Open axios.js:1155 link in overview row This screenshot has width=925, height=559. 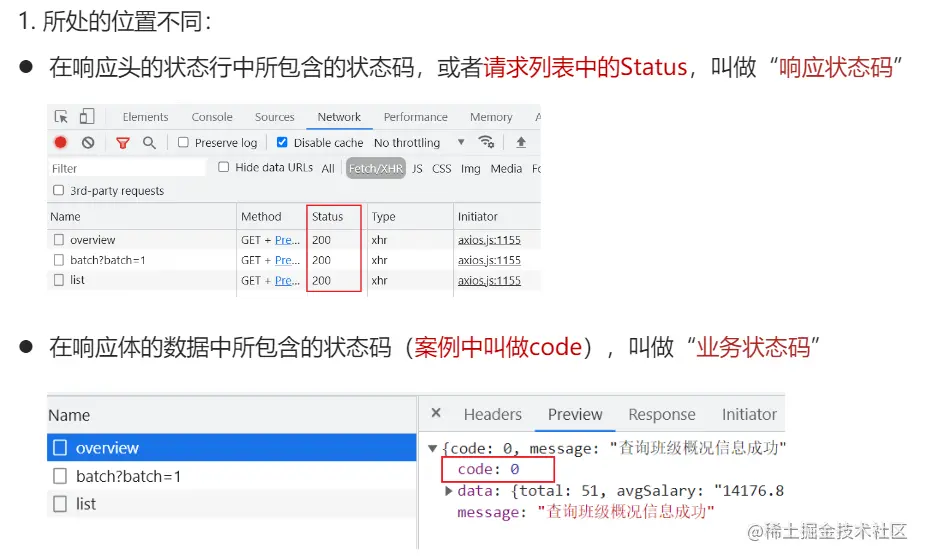(489, 240)
